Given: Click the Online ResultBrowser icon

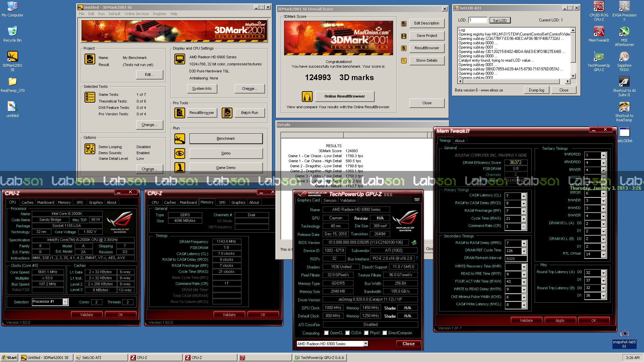Looking at the screenshot, I should (x=307, y=97).
